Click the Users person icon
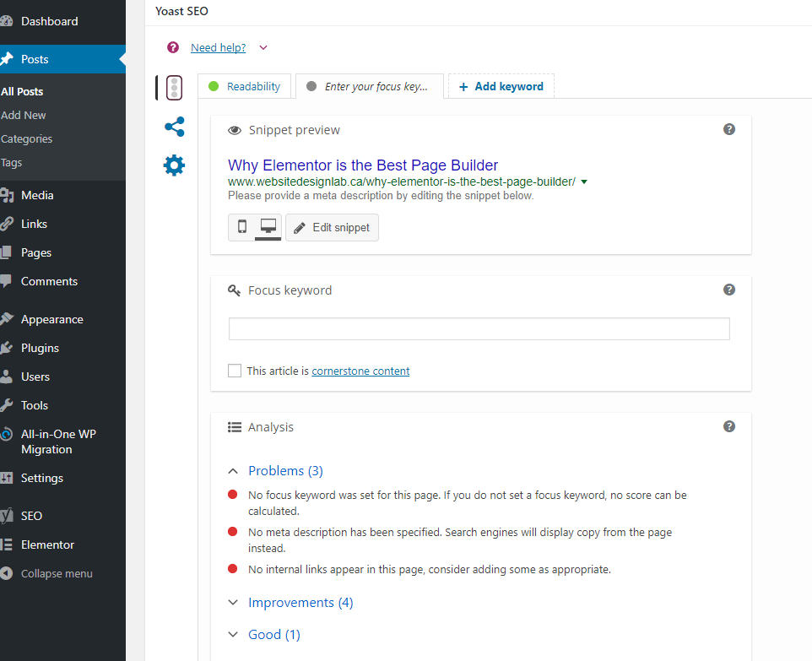This screenshot has width=812, height=661. point(6,377)
